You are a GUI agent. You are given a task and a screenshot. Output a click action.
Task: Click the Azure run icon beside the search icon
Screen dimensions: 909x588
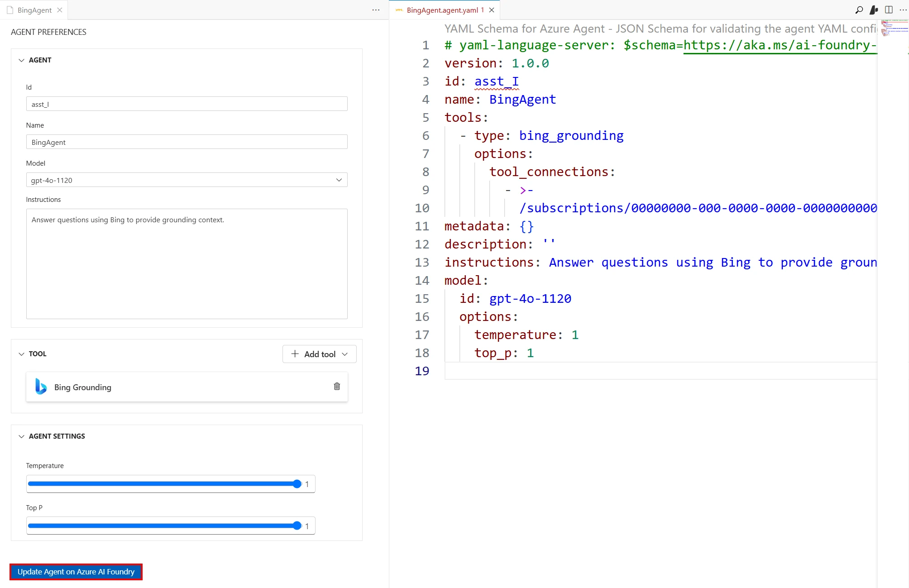tap(873, 10)
